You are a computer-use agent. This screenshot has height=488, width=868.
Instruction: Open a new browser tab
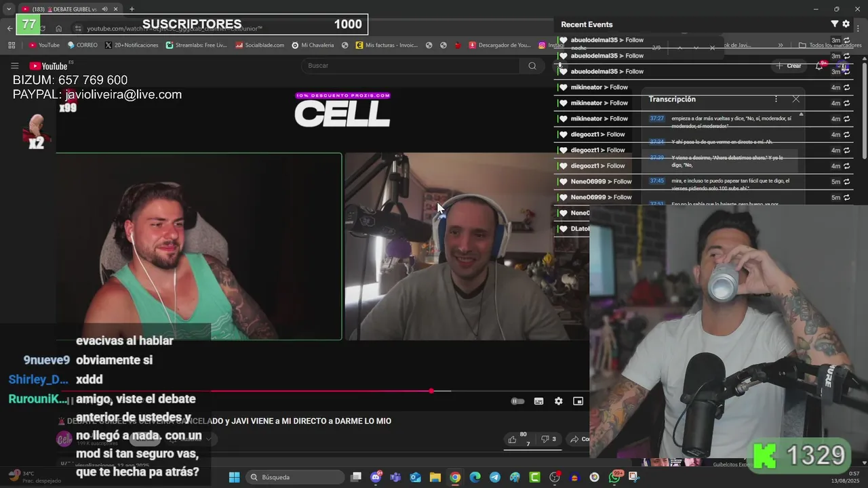132,9
